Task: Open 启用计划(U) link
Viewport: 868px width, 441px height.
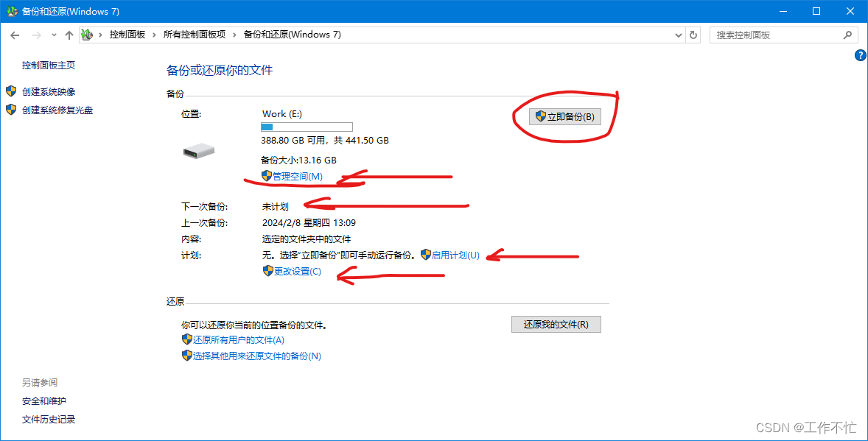Action: coord(455,255)
